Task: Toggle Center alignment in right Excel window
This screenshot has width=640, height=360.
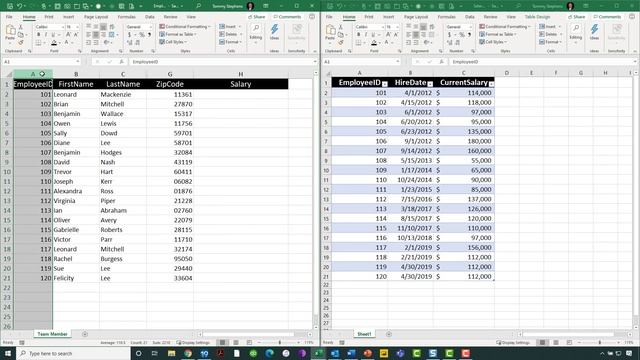Action: (416, 35)
